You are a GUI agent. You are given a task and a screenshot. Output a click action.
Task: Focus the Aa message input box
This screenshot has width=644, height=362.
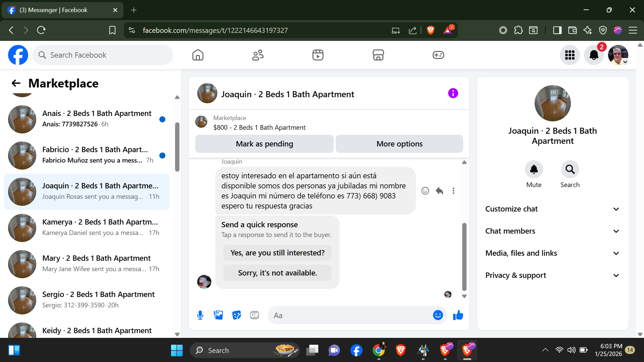pos(351,315)
